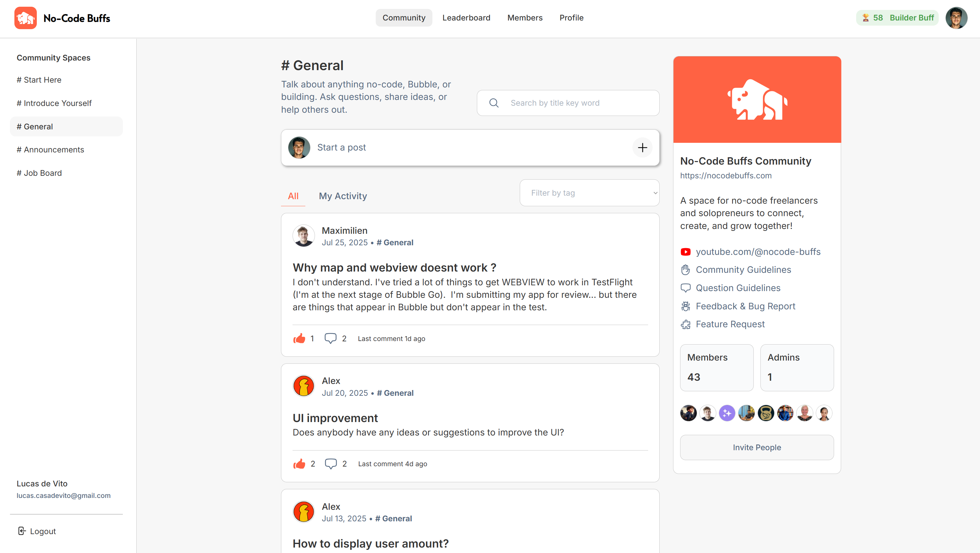The height and width of the screenshot is (553, 980).
Task: Click the plus icon in Start a post
Action: coord(642,148)
